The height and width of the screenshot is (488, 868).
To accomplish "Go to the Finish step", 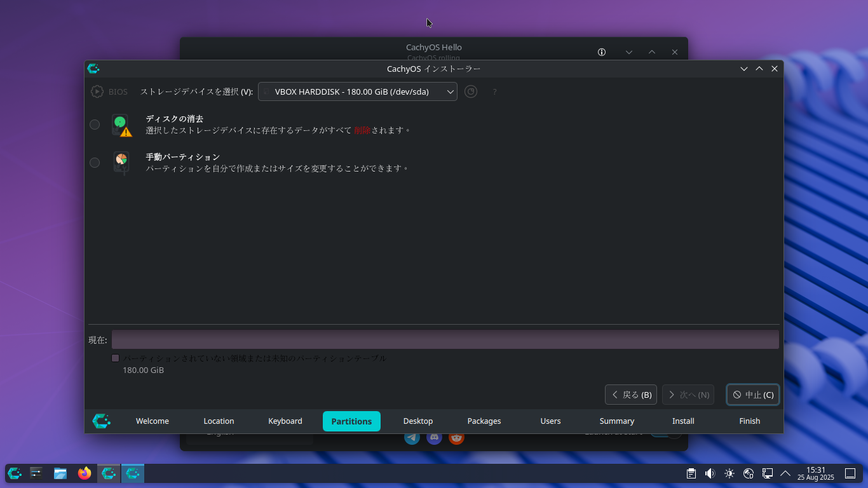I will tap(750, 421).
